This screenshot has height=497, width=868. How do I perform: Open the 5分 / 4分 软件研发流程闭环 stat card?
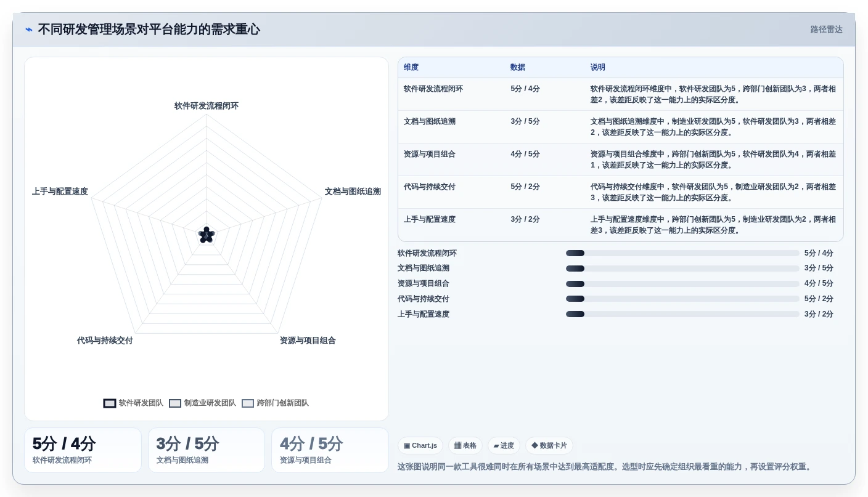coord(83,450)
